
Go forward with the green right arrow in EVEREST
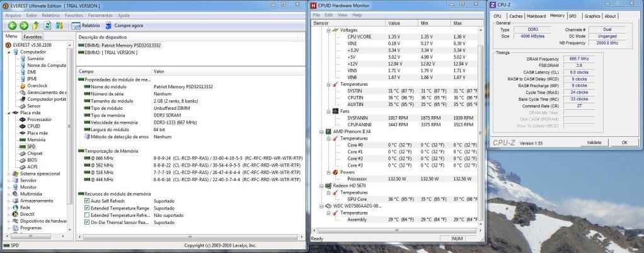24,25
